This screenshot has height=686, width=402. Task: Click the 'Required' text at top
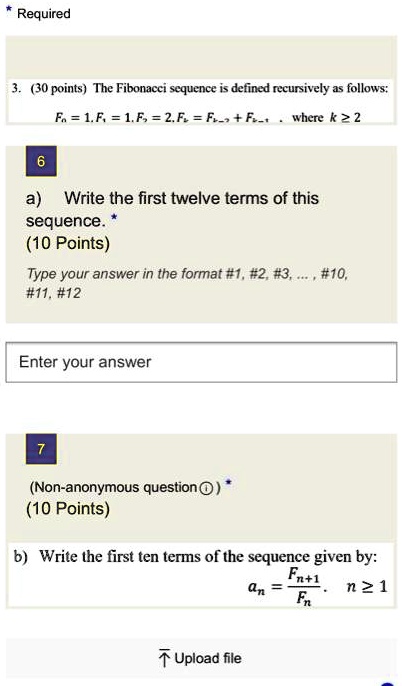click(x=44, y=14)
